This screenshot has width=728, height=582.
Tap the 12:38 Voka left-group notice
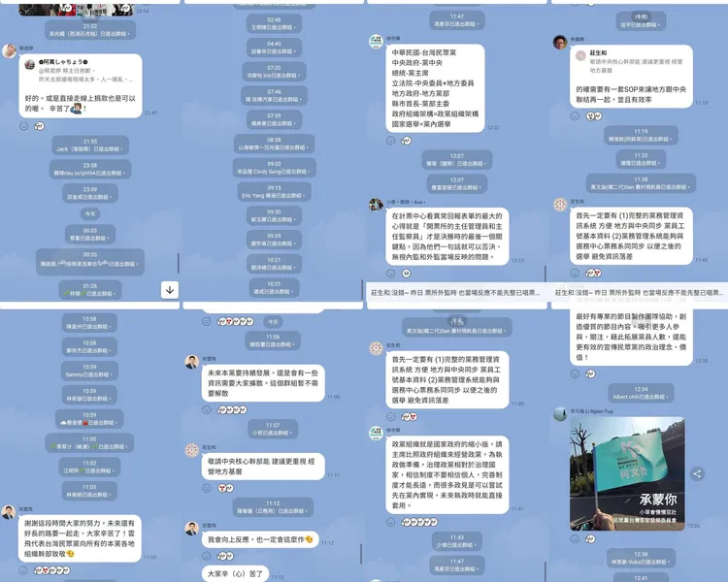point(641,558)
